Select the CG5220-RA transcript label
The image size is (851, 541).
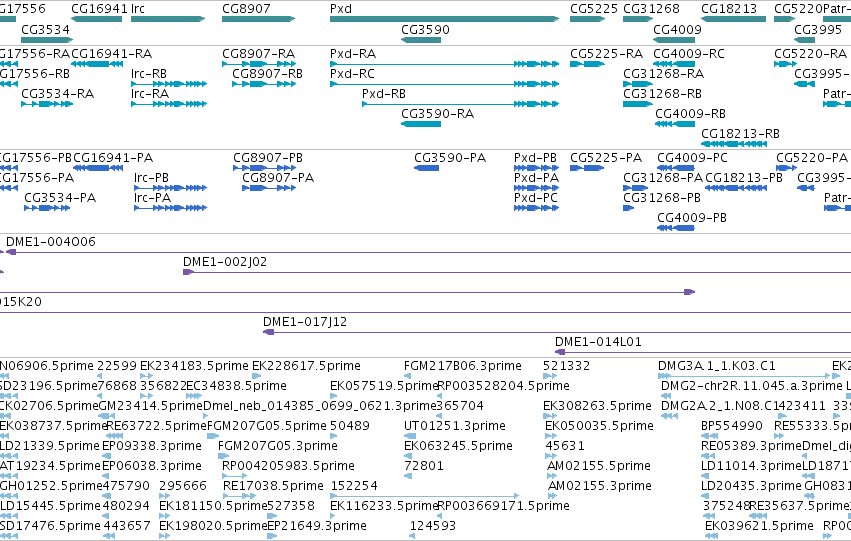[x=810, y=54]
